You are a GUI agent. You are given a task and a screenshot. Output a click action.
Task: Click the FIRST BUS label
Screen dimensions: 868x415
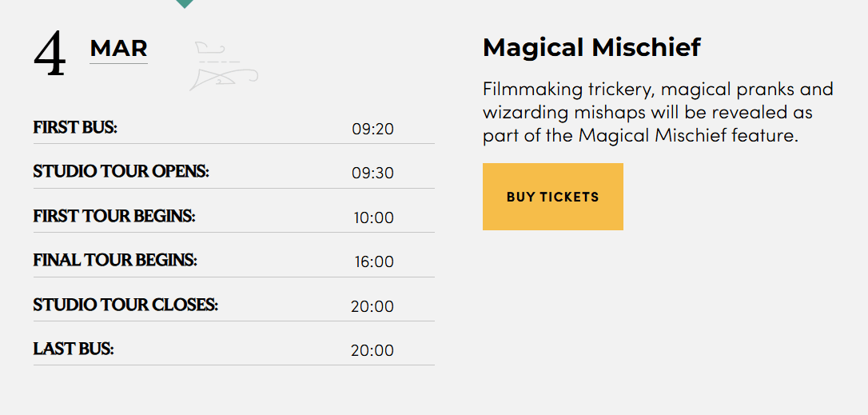(x=75, y=127)
